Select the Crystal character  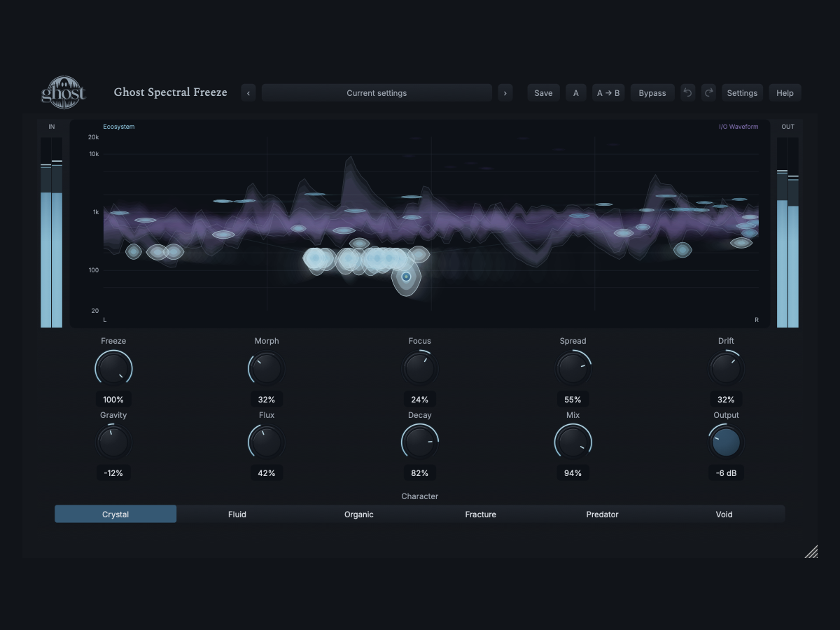[115, 514]
